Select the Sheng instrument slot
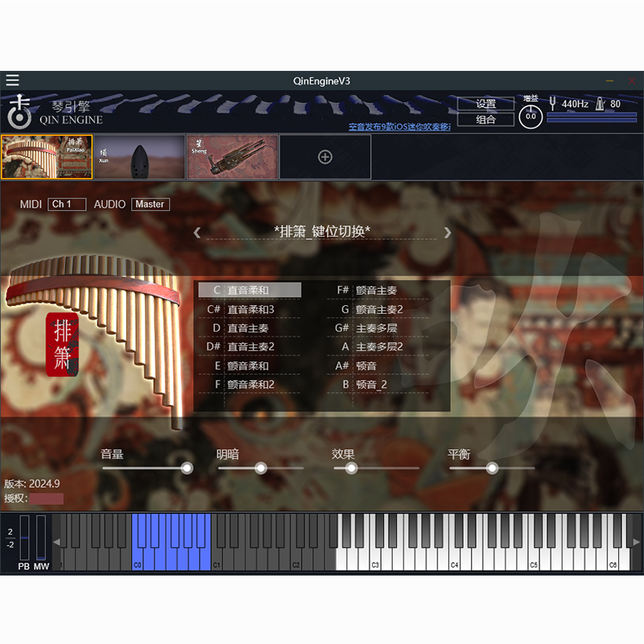The image size is (644, 644). click(x=233, y=157)
